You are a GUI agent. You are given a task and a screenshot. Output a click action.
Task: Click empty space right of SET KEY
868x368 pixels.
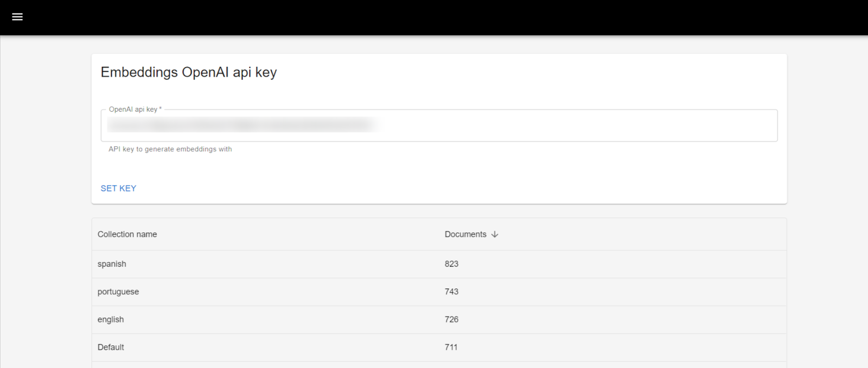pos(434,188)
